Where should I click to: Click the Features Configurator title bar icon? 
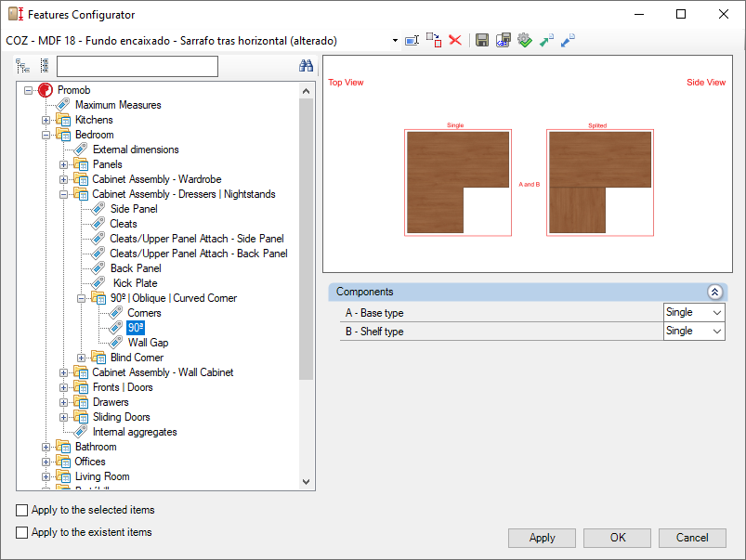(16, 14)
